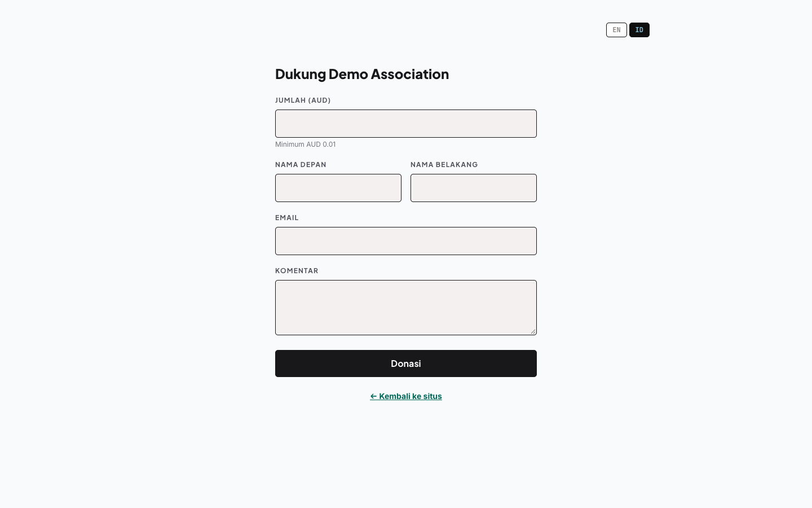Focus the Jumlah (AUD) amount field
This screenshot has width=812, height=508.
(x=406, y=124)
